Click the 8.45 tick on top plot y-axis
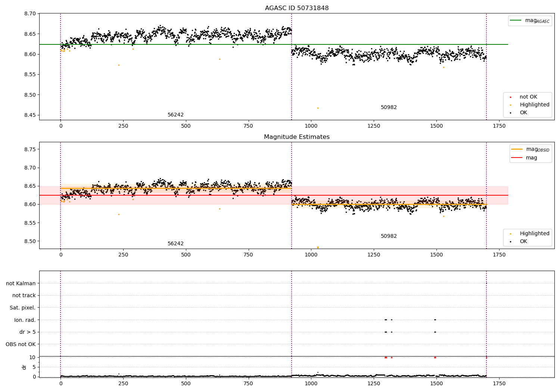The height and width of the screenshot is (392, 560). tap(30, 115)
